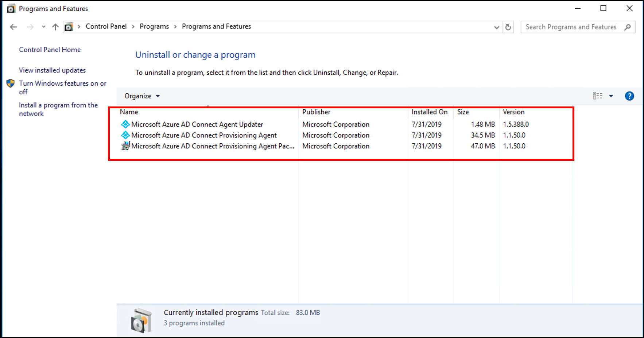Minimize the Programs and Features window
The image size is (644, 338).
pyautogui.click(x=578, y=8)
